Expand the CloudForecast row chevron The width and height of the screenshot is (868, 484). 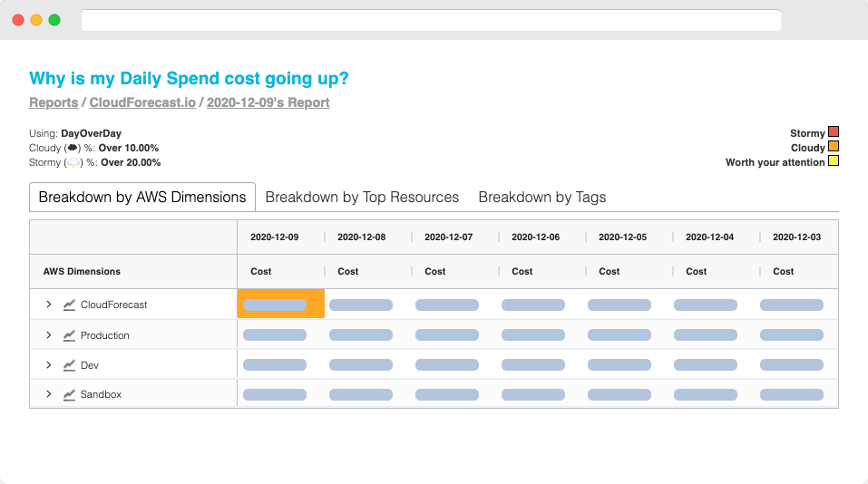49,305
